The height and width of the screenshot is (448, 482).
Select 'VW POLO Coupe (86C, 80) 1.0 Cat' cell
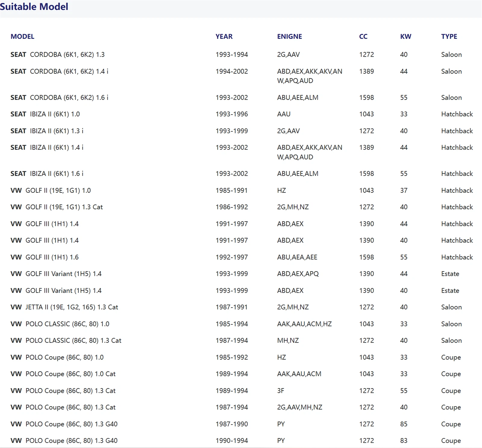pos(63,374)
